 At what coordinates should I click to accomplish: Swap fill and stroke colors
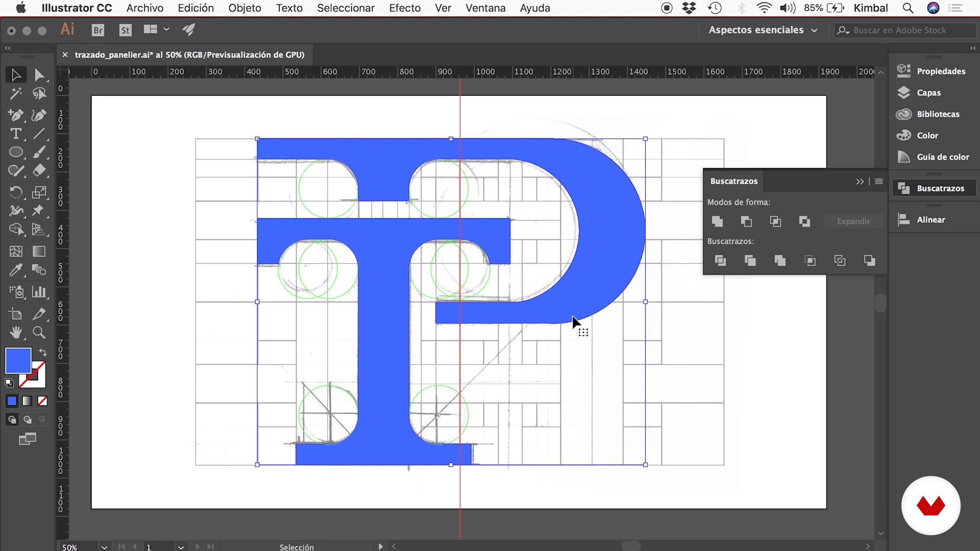coord(43,353)
